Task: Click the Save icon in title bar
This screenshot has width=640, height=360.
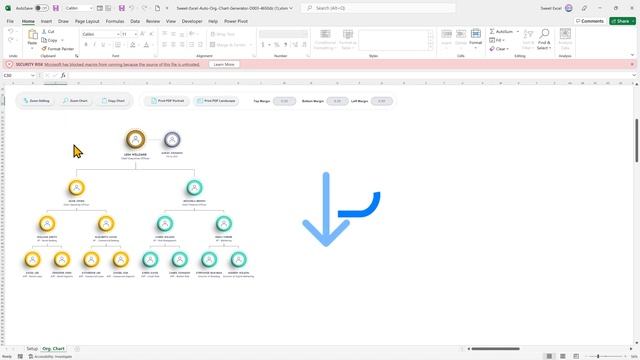Action: point(56,8)
